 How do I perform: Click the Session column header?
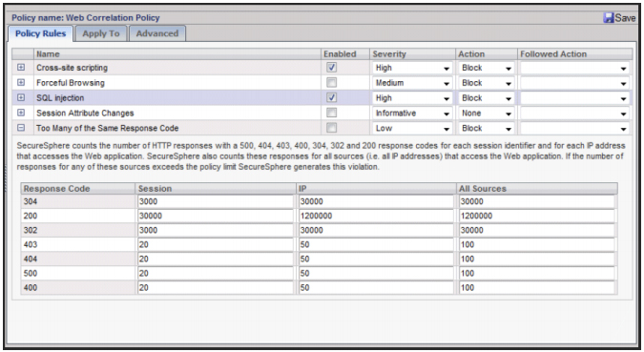(216, 189)
